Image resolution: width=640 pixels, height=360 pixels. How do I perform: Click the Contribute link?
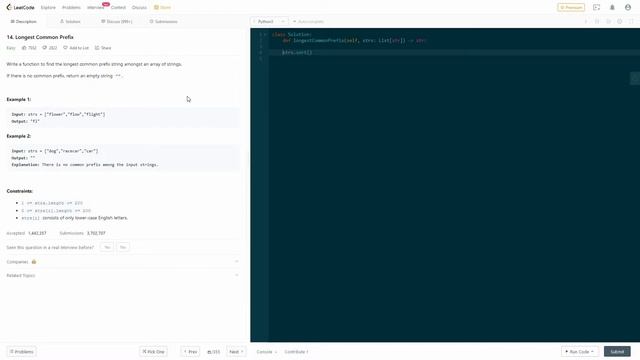[296, 351]
